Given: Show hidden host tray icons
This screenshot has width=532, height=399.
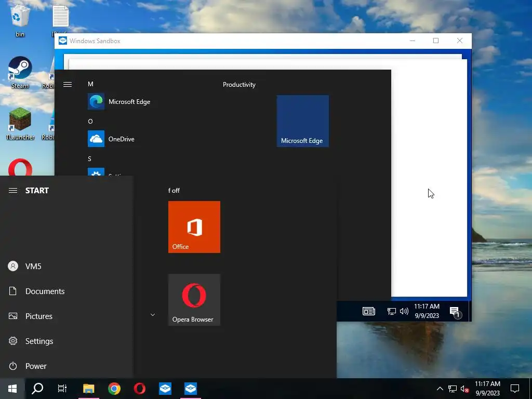Looking at the screenshot, I should pos(440,389).
